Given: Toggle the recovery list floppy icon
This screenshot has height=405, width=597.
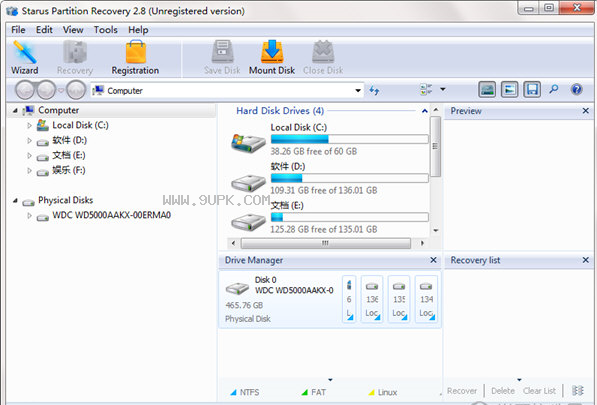Looking at the screenshot, I should click(x=532, y=90).
